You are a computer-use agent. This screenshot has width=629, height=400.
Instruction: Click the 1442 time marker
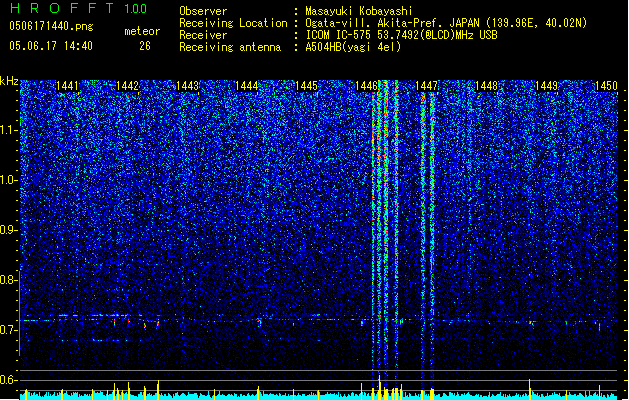128,86
